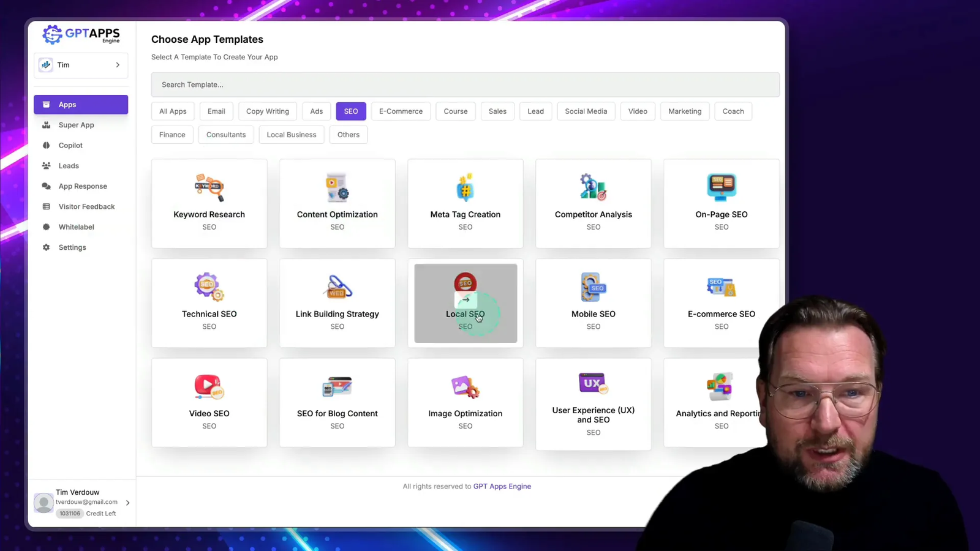Click the Content Optimization title text
Viewport: 980px width, 551px height.
click(x=337, y=214)
